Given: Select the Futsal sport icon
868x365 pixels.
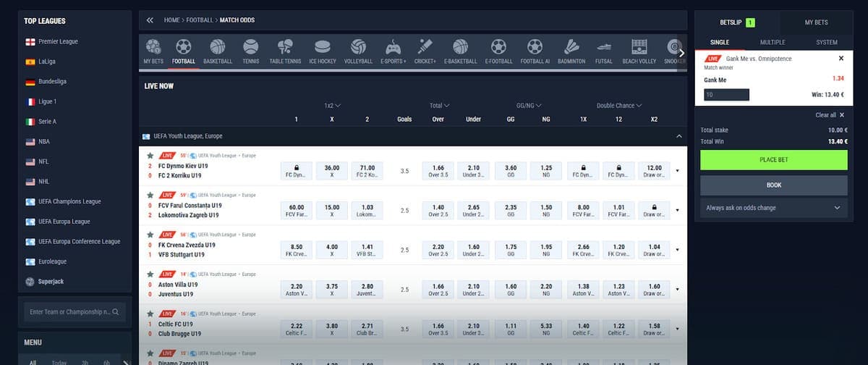Looking at the screenshot, I should [x=603, y=48].
